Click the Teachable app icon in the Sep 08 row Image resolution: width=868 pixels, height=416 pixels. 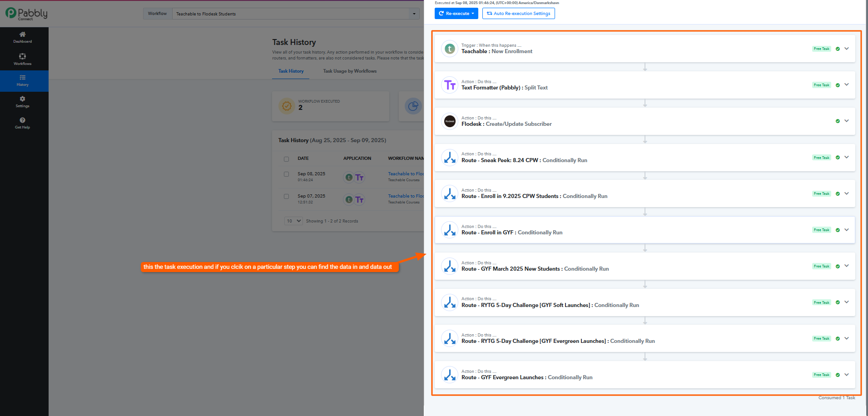[x=349, y=177]
